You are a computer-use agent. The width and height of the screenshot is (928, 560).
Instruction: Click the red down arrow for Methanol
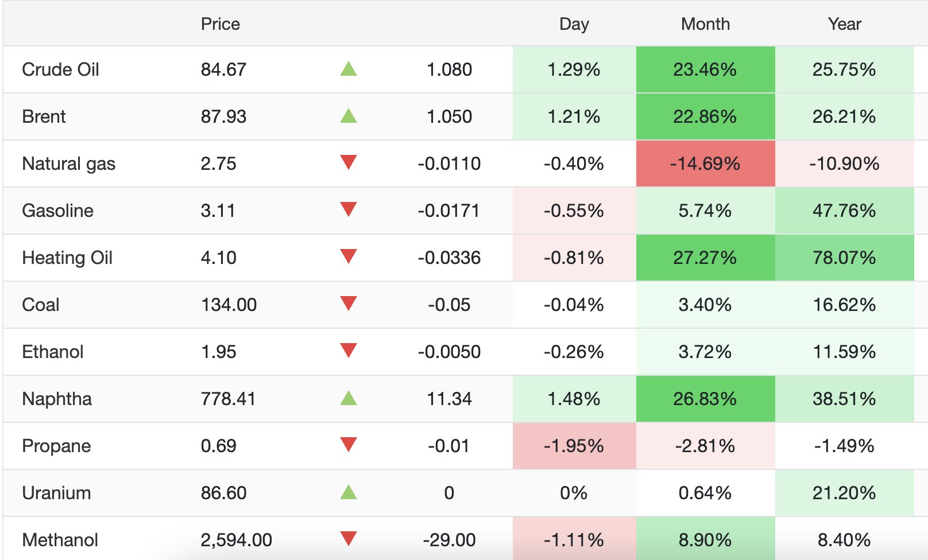pos(349,539)
